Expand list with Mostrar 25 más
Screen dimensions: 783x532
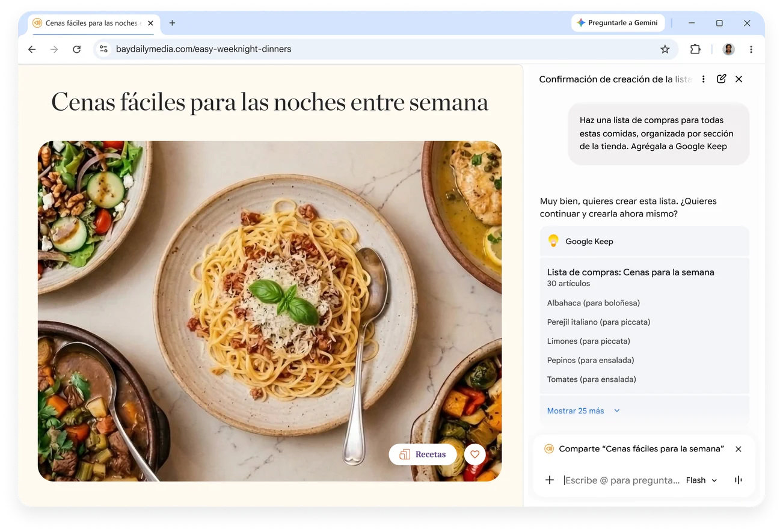pyautogui.click(x=583, y=411)
